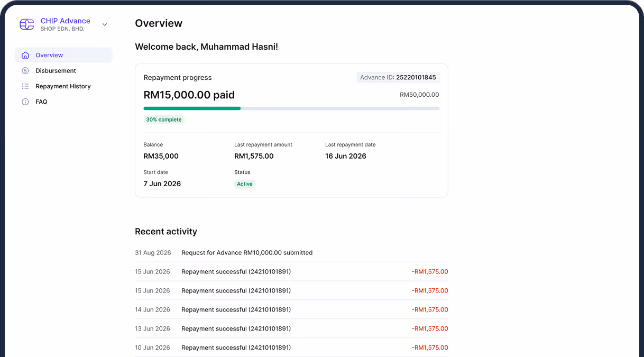Click the SHOP SDN. BHD. subtitle
644x357 pixels.
point(62,29)
